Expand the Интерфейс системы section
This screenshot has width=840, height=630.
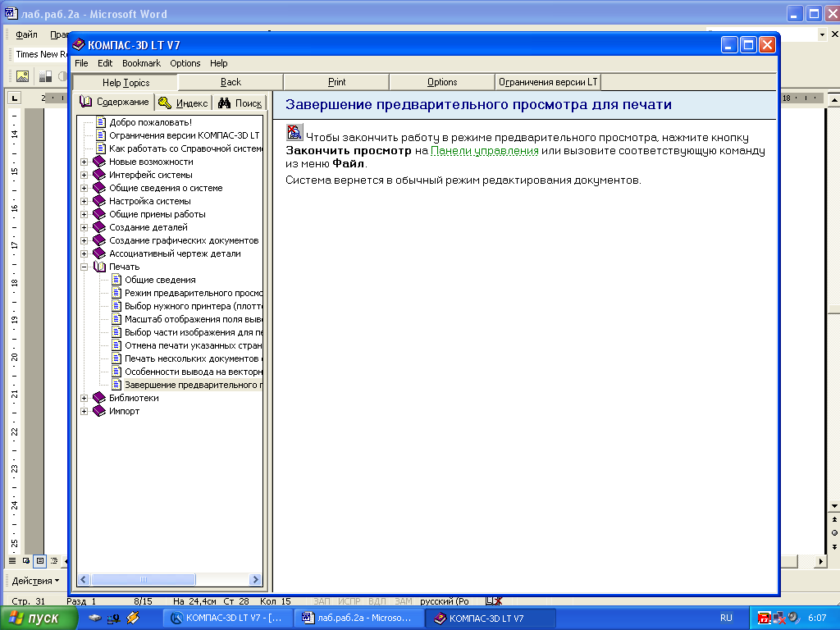tap(84, 176)
